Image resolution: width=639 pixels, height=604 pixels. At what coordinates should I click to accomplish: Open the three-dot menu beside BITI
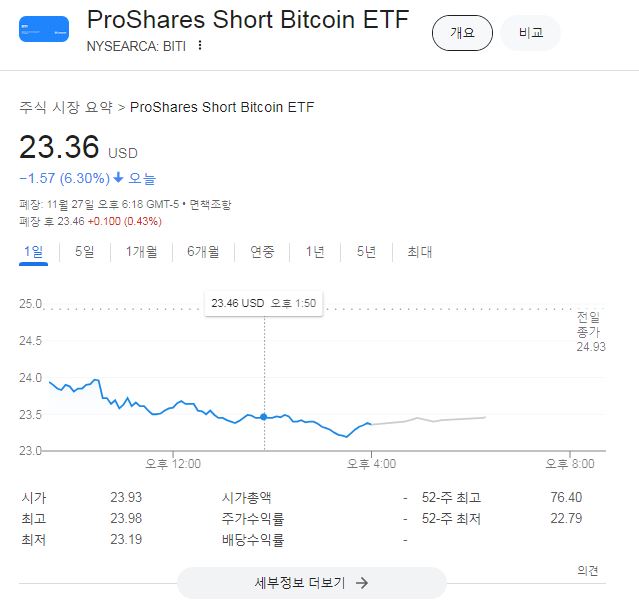[200, 45]
